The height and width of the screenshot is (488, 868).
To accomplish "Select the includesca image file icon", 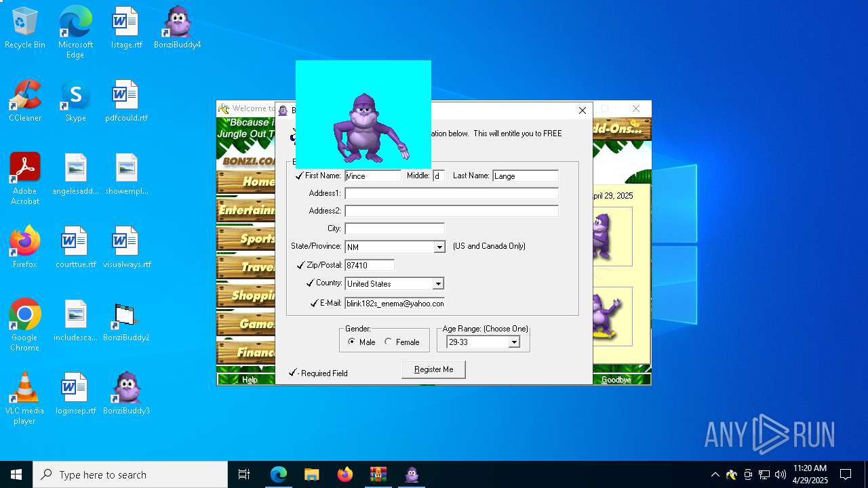I will pyautogui.click(x=75, y=321).
